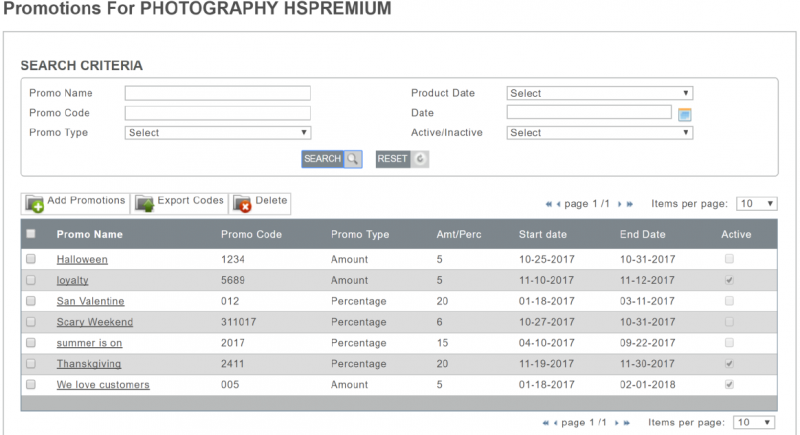Go to first page using top pager
The height and width of the screenshot is (435, 800).
tap(549, 204)
